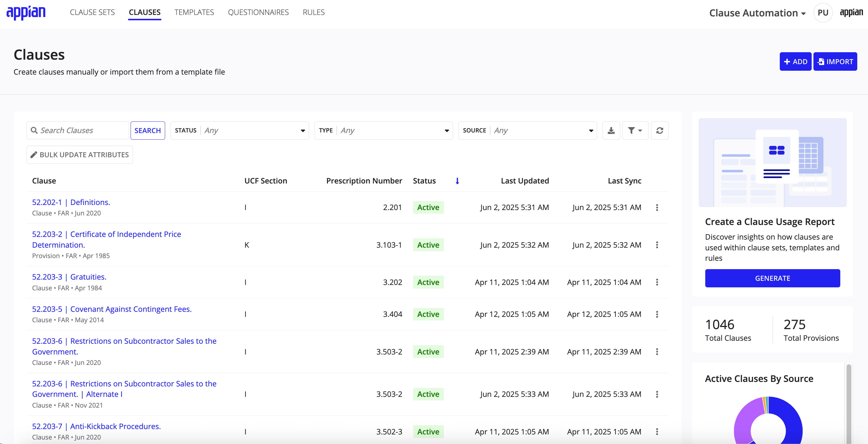Sort by the Last Updated column header
This screenshot has width=868, height=444.
click(525, 181)
